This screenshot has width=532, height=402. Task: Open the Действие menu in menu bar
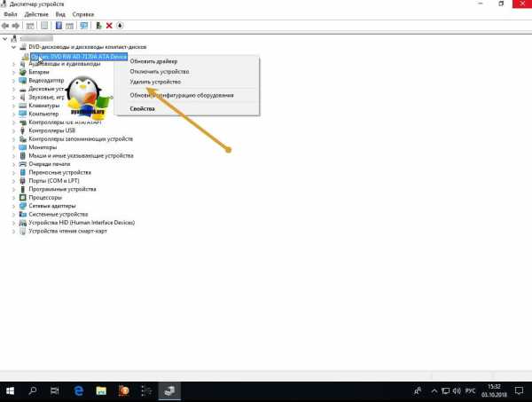pos(37,15)
